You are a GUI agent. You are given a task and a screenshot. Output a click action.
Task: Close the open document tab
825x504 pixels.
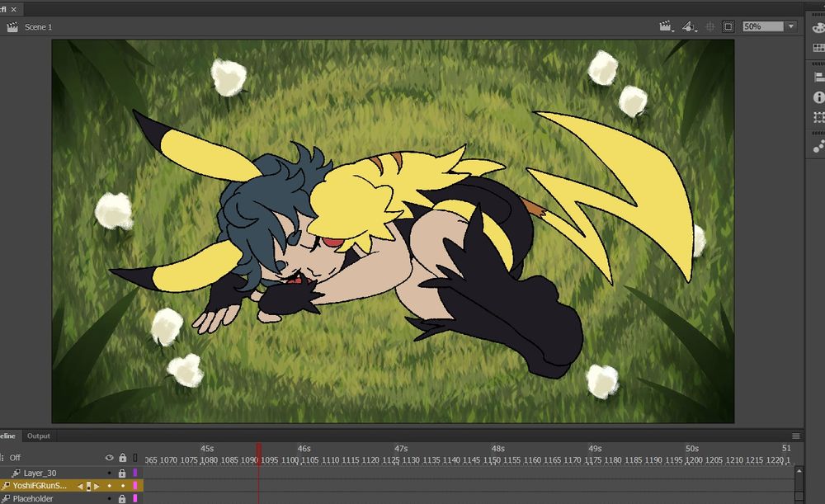tap(14, 9)
